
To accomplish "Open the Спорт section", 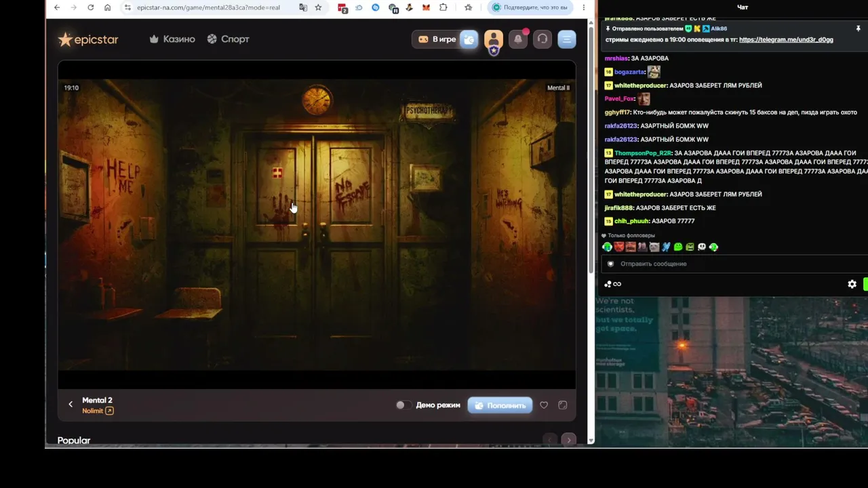I will 229,39.
